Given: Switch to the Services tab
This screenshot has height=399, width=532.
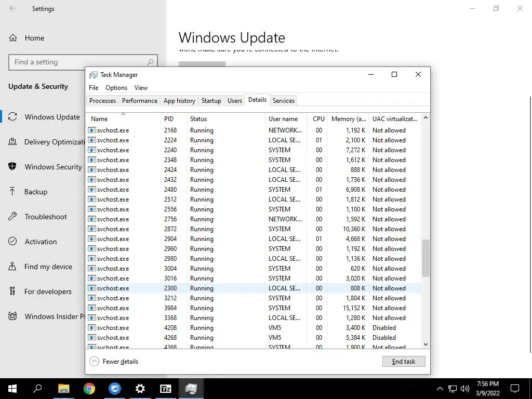Looking at the screenshot, I should click(x=284, y=100).
